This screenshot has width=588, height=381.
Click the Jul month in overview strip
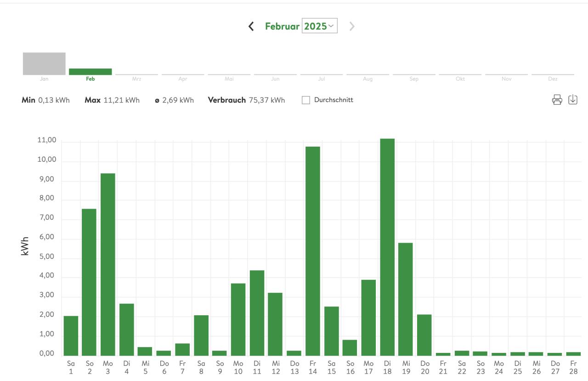tap(322, 76)
